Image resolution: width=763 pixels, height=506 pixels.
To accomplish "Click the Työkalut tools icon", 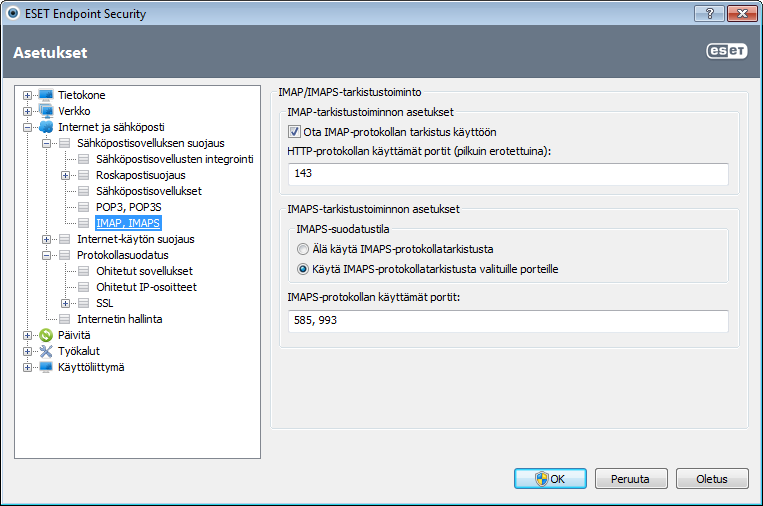I will coord(46,351).
